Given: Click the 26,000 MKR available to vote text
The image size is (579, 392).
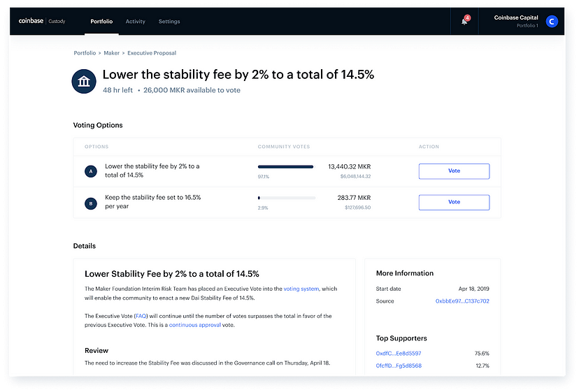Looking at the screenshot, I should pos(192,90).
